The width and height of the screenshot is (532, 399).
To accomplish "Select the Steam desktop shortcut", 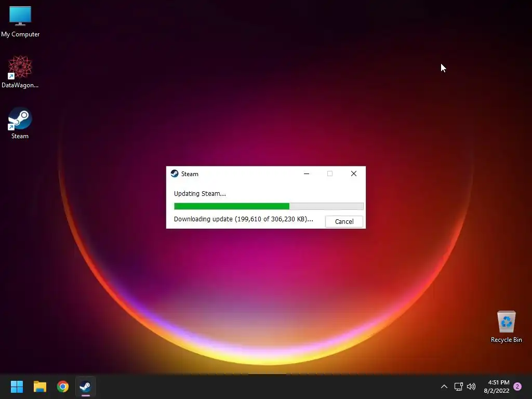I will (x=20, y=123).
